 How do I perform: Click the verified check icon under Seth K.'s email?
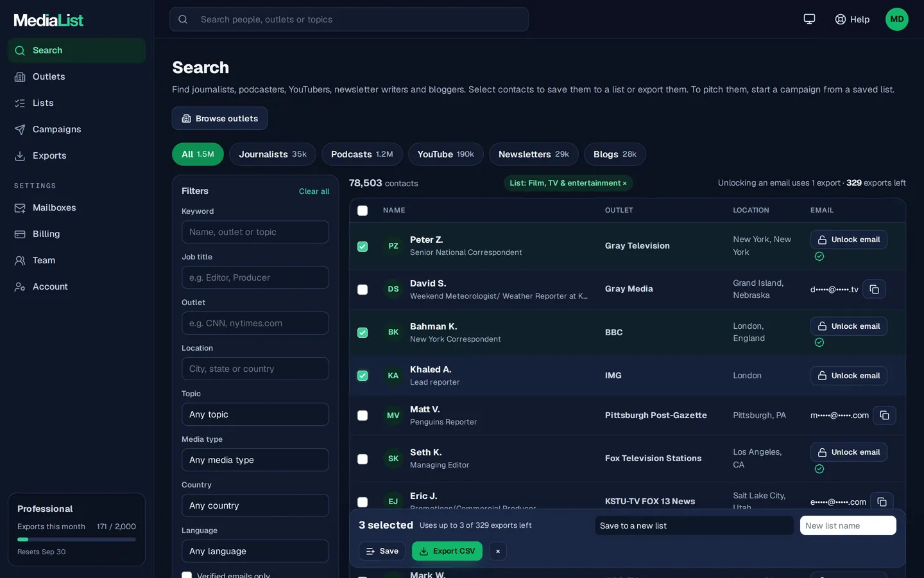tap(819, 469)
